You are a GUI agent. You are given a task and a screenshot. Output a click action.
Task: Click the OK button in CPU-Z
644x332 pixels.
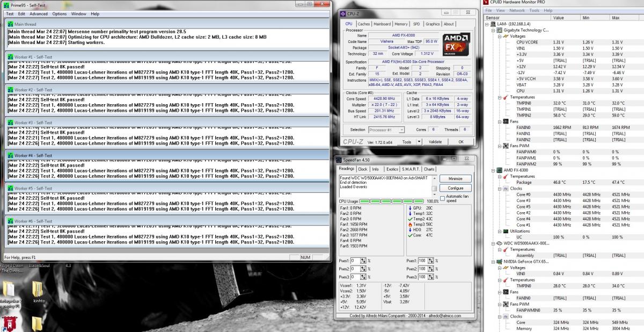tap(460, 142)
